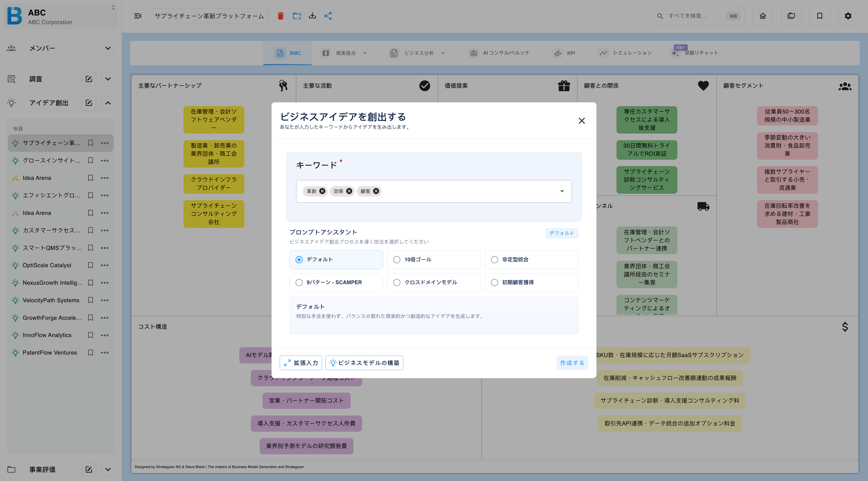
Task: Open the top-right bookmark icon button
Action: point(820,16)
